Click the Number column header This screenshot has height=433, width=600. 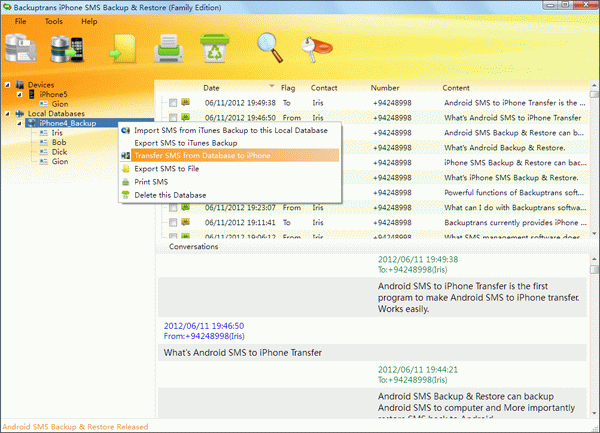(385, 88)
